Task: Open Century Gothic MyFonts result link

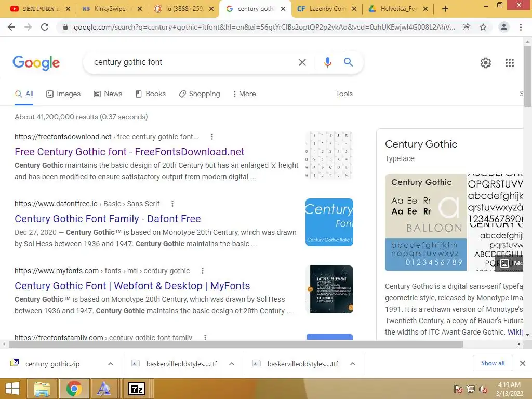Action: pos(132,286)
